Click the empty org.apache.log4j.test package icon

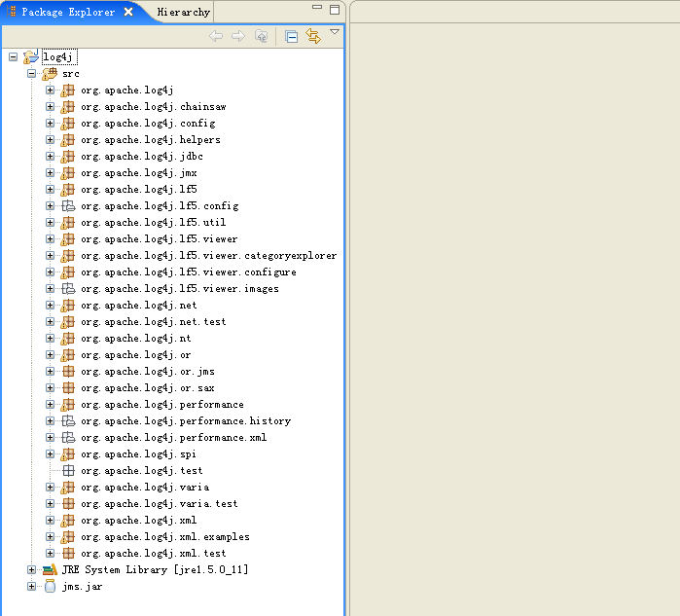[68, 471]
